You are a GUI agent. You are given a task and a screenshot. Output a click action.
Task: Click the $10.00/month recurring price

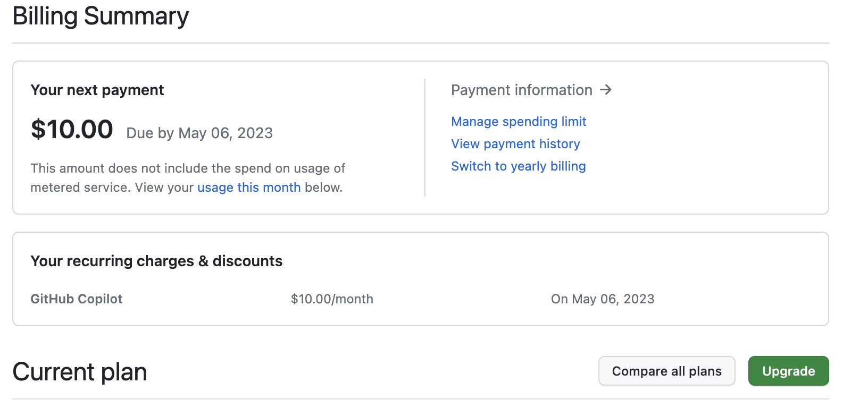(332, 299)
